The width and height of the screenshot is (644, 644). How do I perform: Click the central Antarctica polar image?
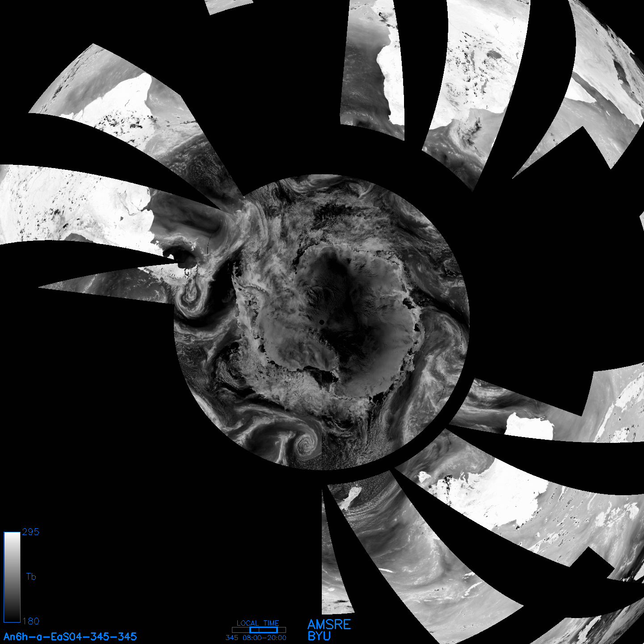(x=321, y=322)
